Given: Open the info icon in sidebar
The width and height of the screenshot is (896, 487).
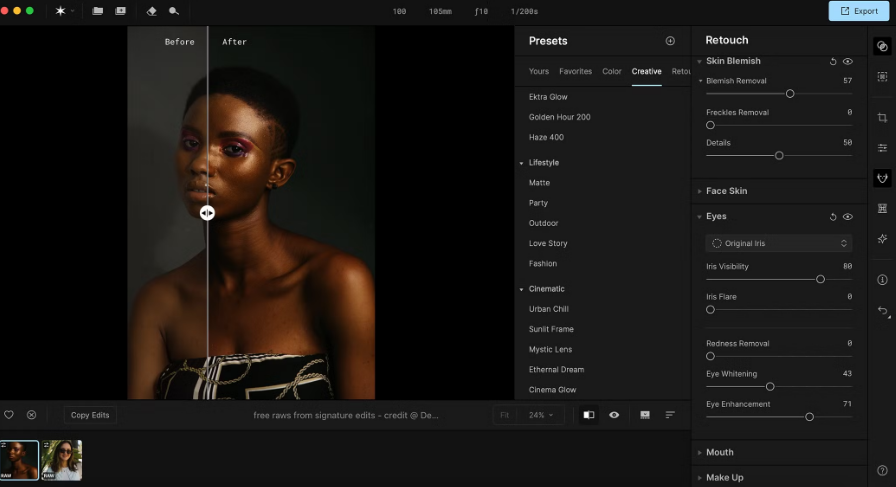Looking at the screenshot, I should coord(882,280).
